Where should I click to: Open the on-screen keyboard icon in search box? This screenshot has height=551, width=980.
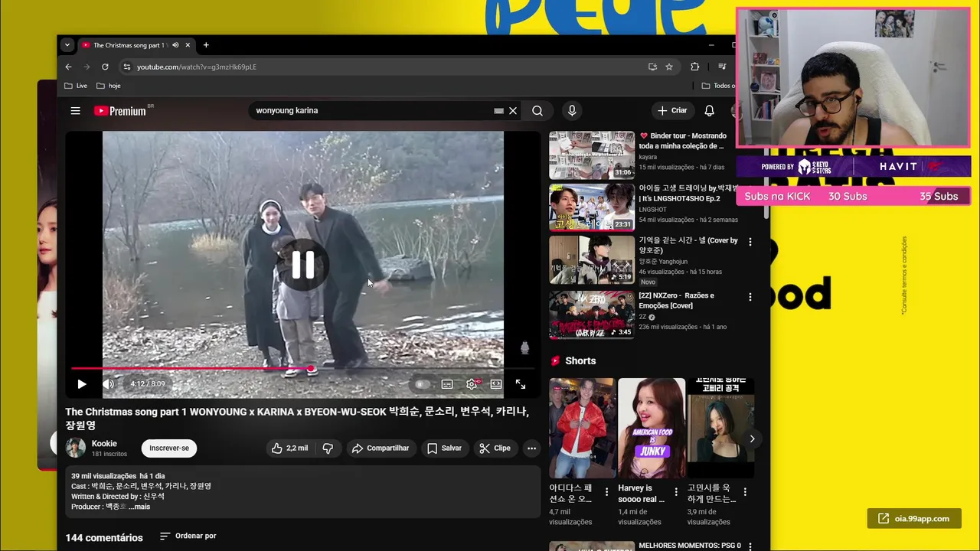[498, 111]
